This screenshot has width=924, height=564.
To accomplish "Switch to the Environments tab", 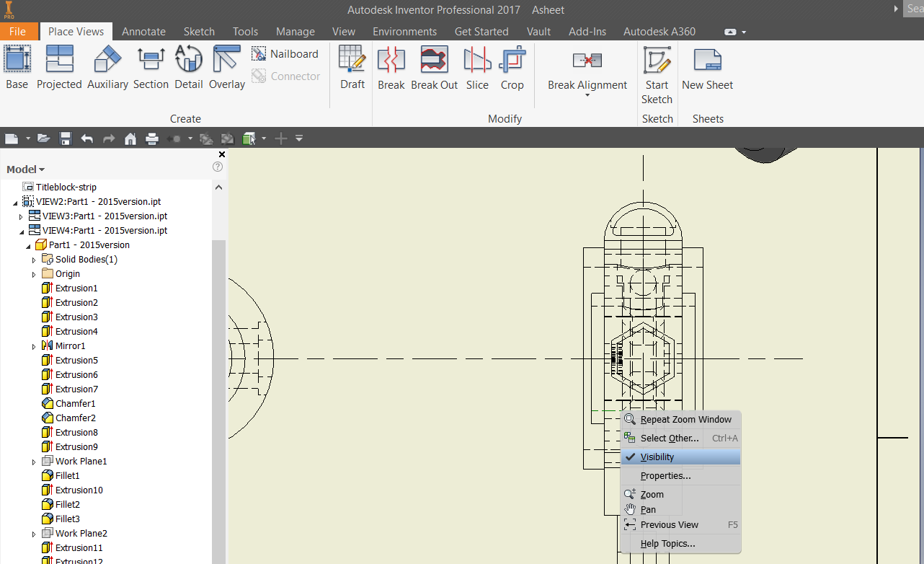I will click(404, 32).
